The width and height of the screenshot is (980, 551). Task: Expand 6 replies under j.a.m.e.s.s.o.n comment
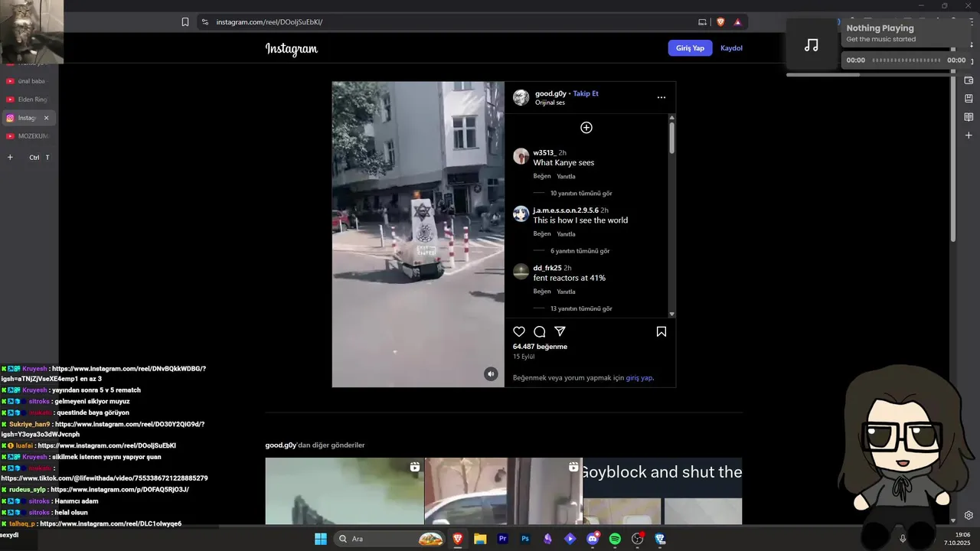pyautogui.click(x=580, y=251)
